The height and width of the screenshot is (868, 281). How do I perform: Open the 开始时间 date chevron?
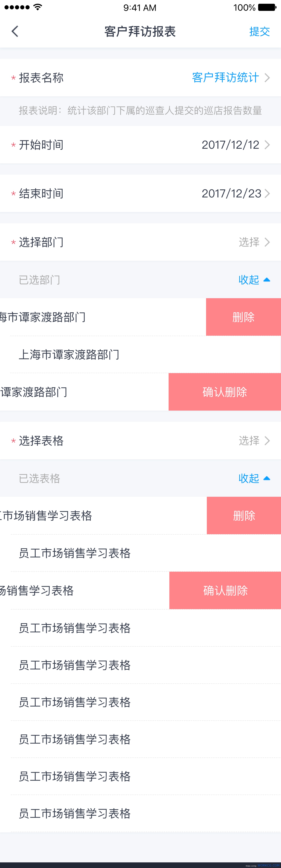tap(267, 145)
